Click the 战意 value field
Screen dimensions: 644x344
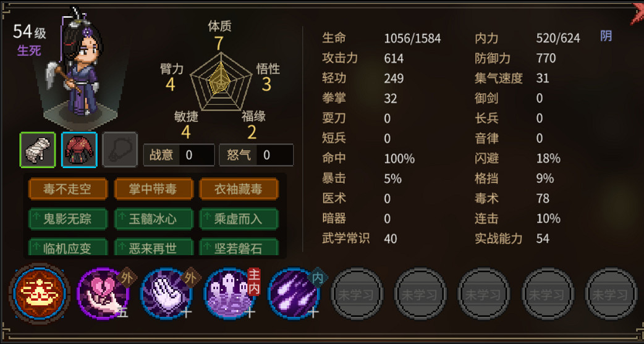197,155
